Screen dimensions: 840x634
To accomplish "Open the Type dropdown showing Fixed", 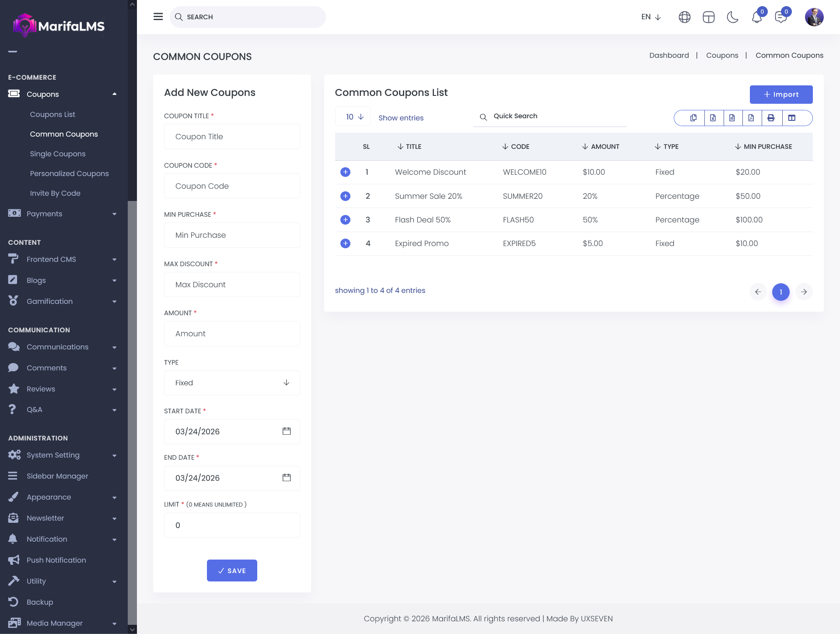I will (x=232, y=383).
